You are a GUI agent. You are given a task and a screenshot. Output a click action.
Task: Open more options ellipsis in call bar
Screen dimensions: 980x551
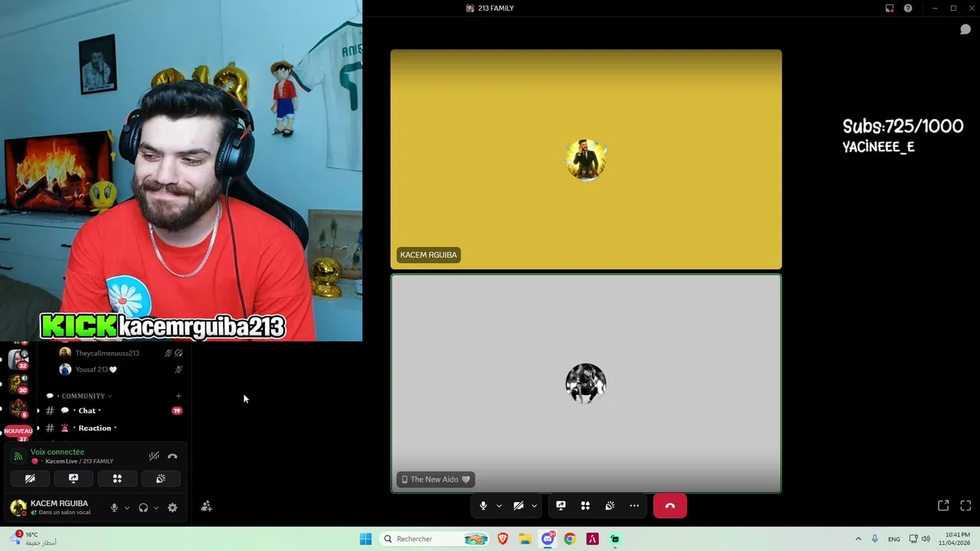tap(634, 506)
